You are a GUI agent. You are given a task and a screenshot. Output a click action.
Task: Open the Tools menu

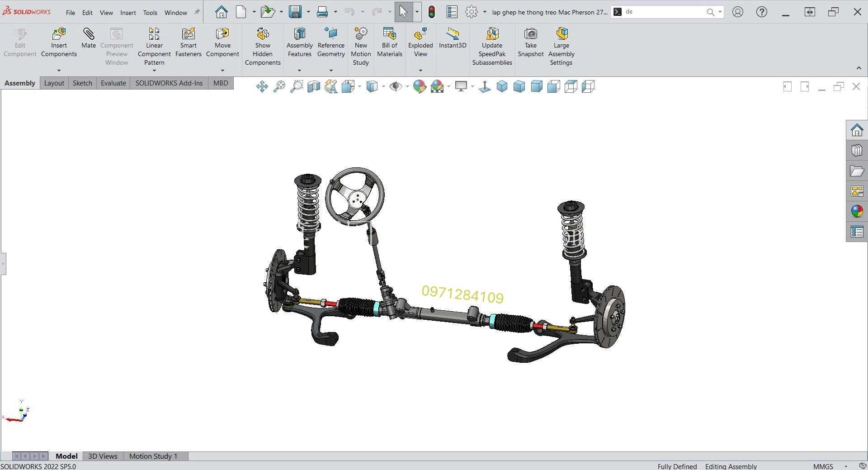[150, 13]
